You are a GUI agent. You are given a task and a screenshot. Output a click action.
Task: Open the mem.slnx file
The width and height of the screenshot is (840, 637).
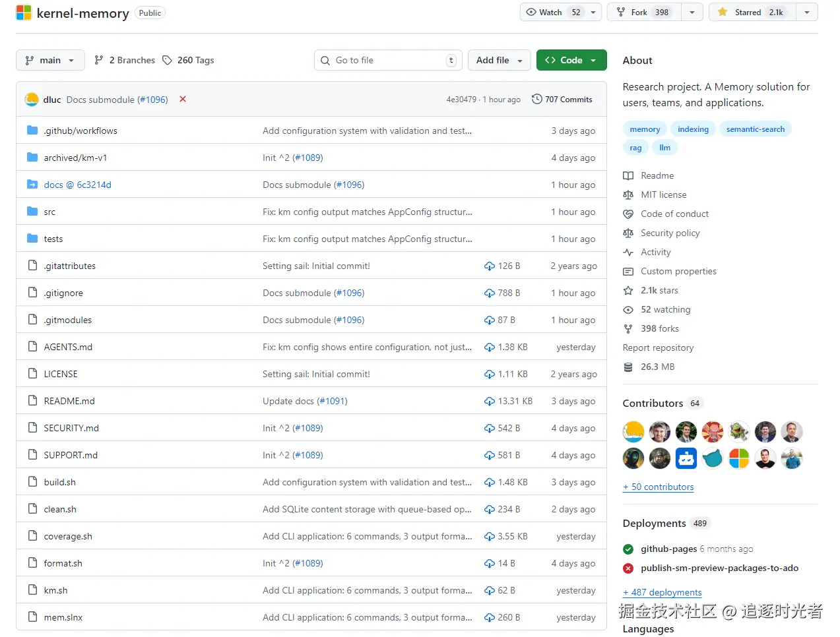(x=63, y=617)
